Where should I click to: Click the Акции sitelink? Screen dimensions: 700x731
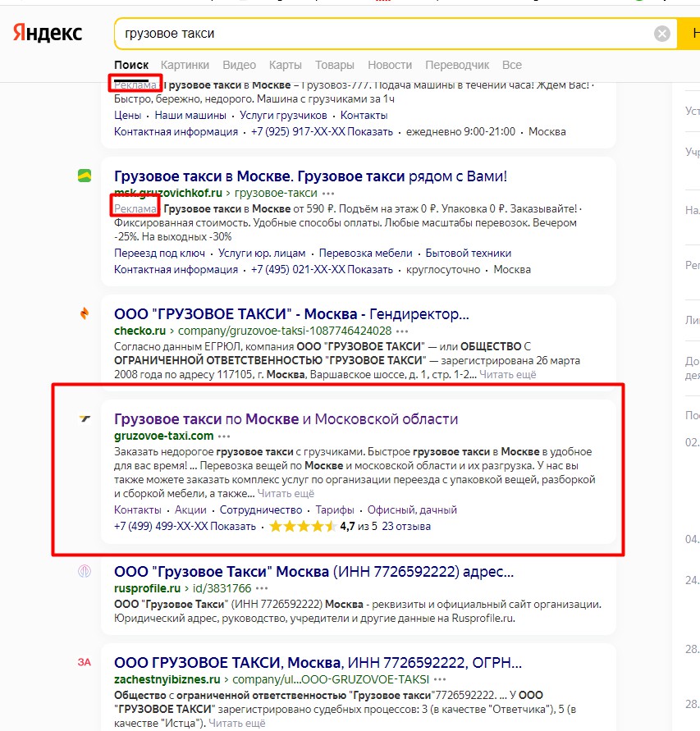190,510
